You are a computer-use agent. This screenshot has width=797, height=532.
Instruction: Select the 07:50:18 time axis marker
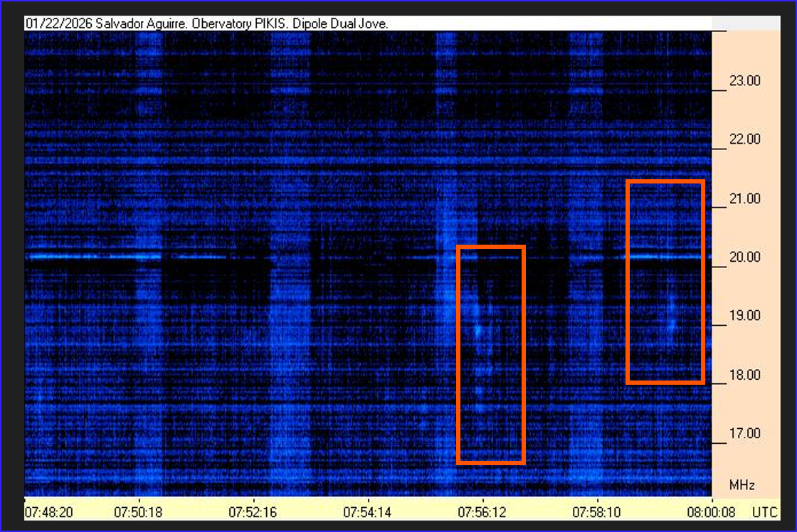138,511
